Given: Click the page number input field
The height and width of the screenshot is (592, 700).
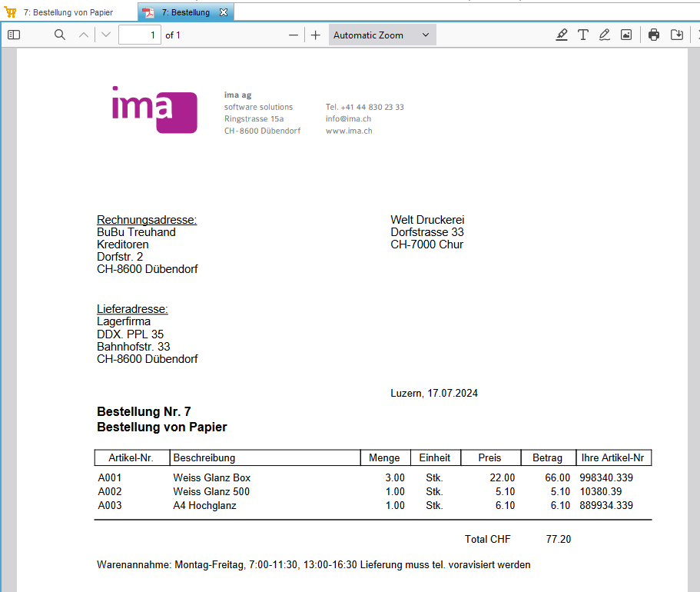Looking at the screenshot, I should click(x=140, y=35).
